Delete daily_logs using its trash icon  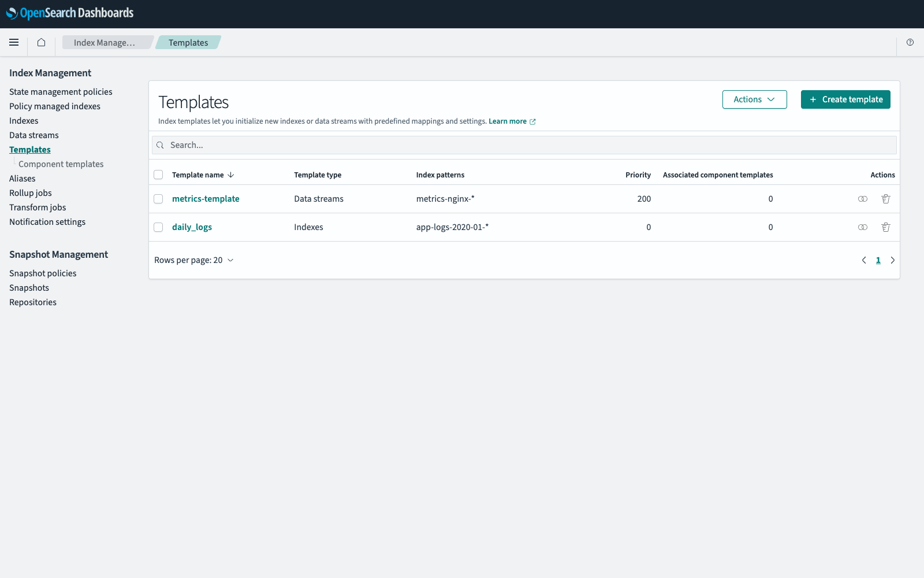click(x=885, y=227)
